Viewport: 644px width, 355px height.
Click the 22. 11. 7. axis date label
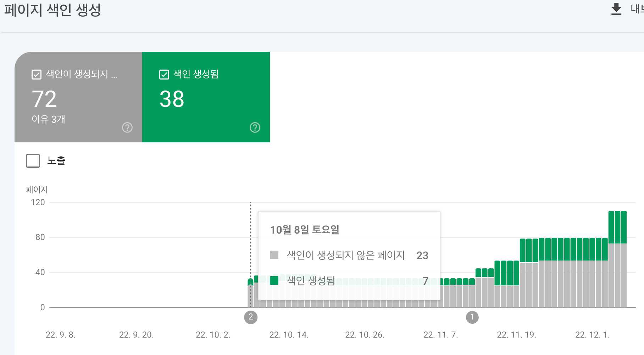click(441, 335)
